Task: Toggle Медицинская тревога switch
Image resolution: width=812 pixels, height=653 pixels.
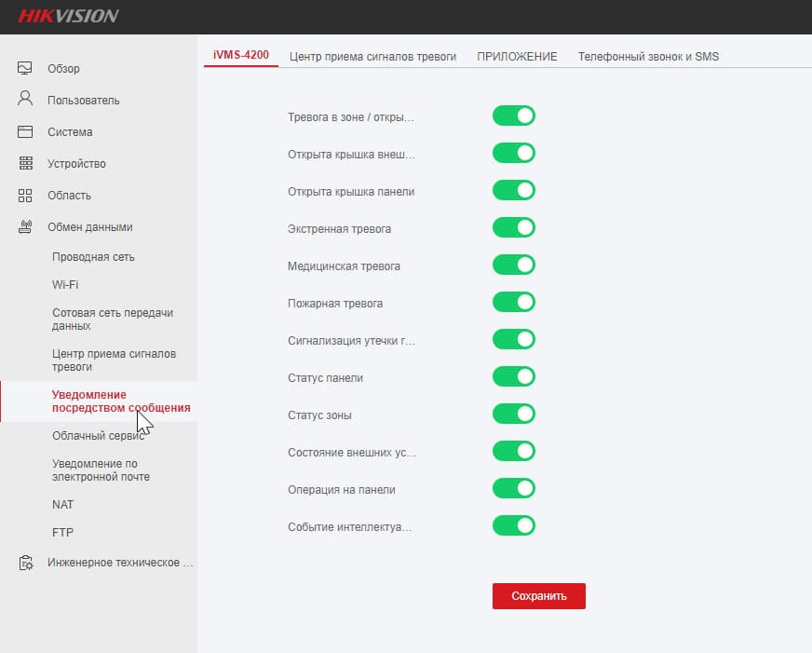Action: (x=513, y=265)
